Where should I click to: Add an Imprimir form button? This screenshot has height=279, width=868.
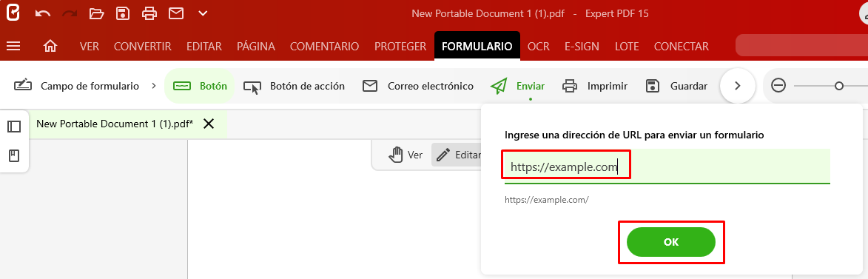click(595, 86)
